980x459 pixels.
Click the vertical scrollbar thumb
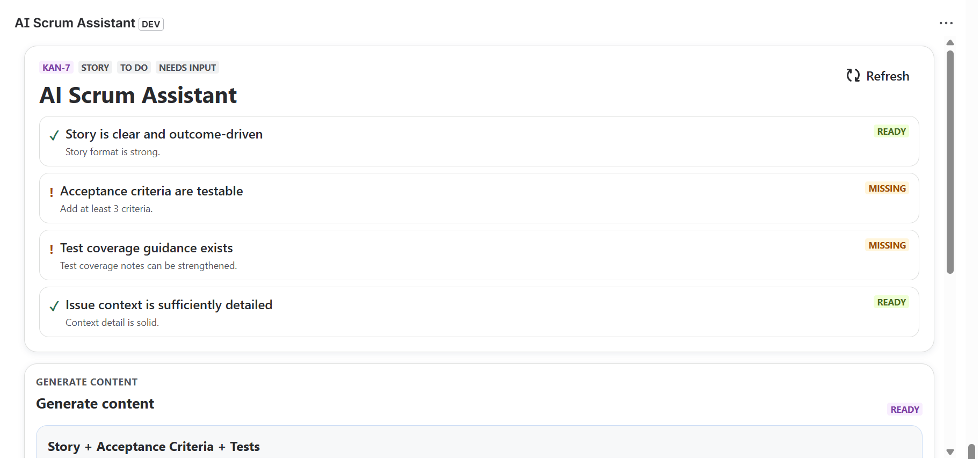coord(950,161)
